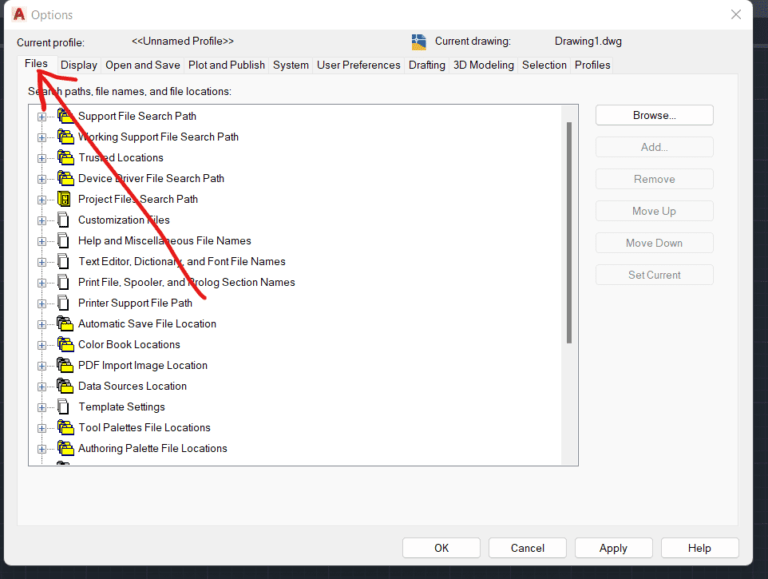Screen dimensions: 768x579
Task: Switch to the Display tab
Action: [79, 65]
